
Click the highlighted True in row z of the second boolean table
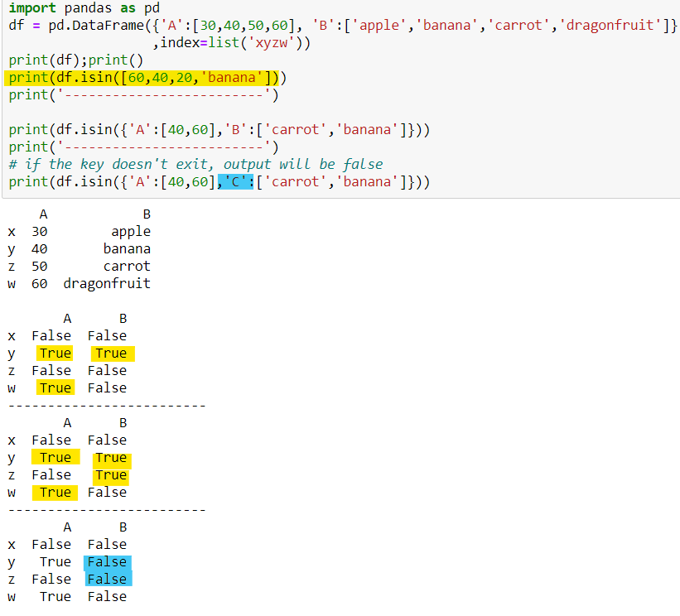pos(111,475)
